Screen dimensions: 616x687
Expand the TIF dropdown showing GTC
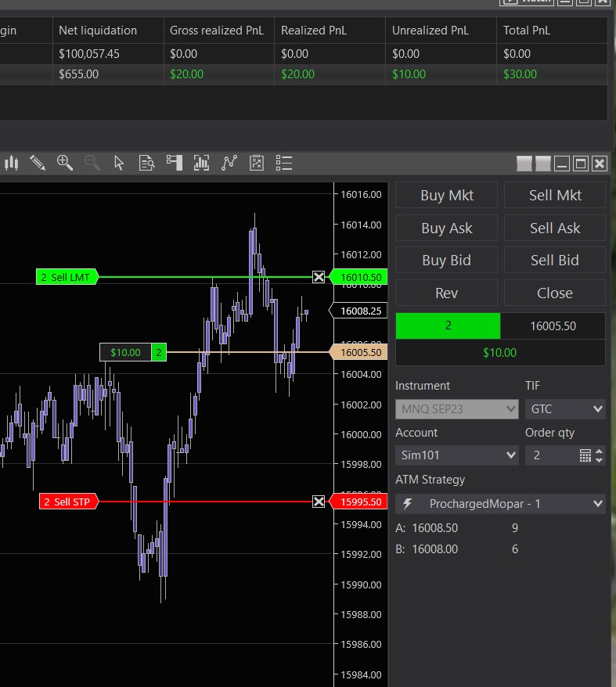(x=565, y=408)
